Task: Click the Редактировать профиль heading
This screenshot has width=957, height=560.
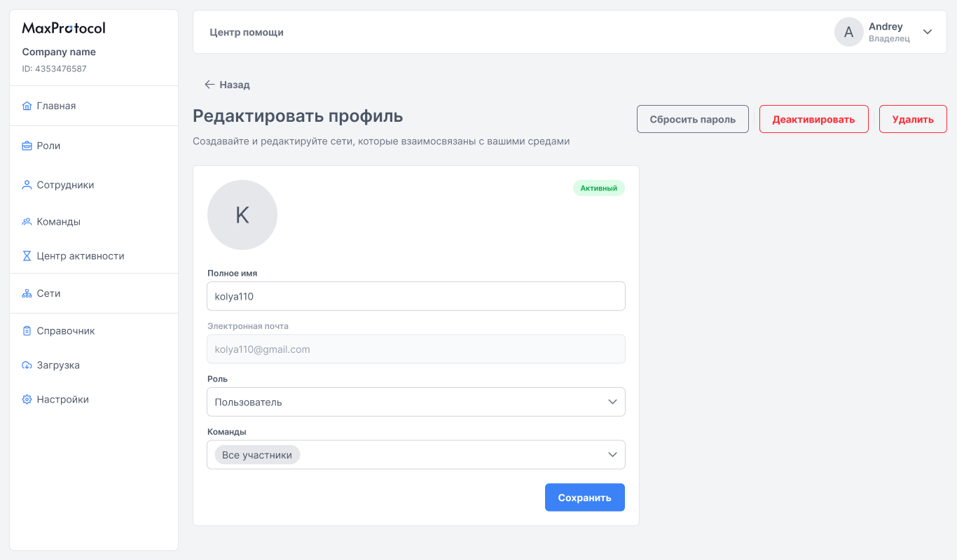Action: [298, 115]
